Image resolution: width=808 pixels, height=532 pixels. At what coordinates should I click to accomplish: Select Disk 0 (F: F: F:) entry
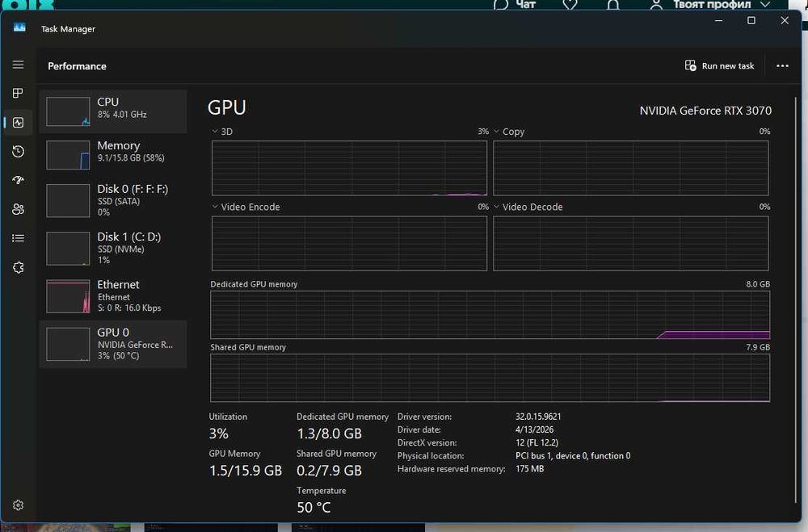(x=113, y=200)
